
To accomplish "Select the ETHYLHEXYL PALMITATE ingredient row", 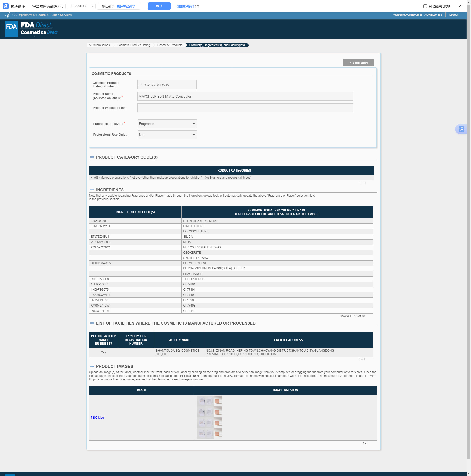I will pos(231,221).
